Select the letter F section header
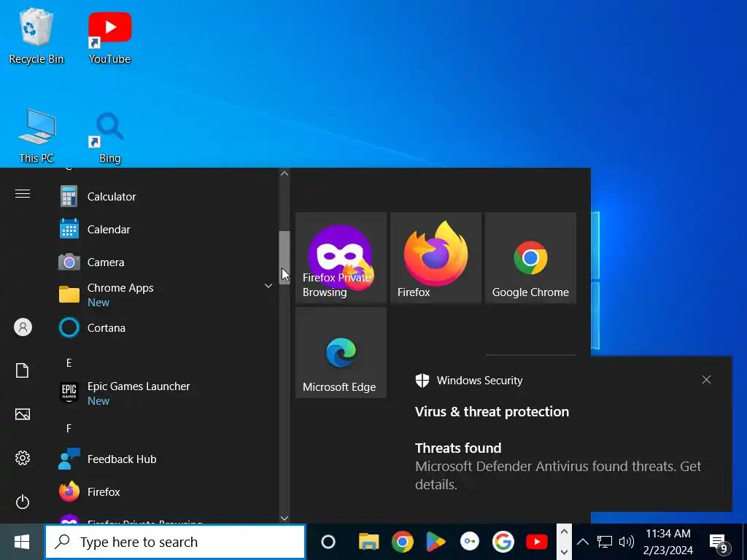 69,429
